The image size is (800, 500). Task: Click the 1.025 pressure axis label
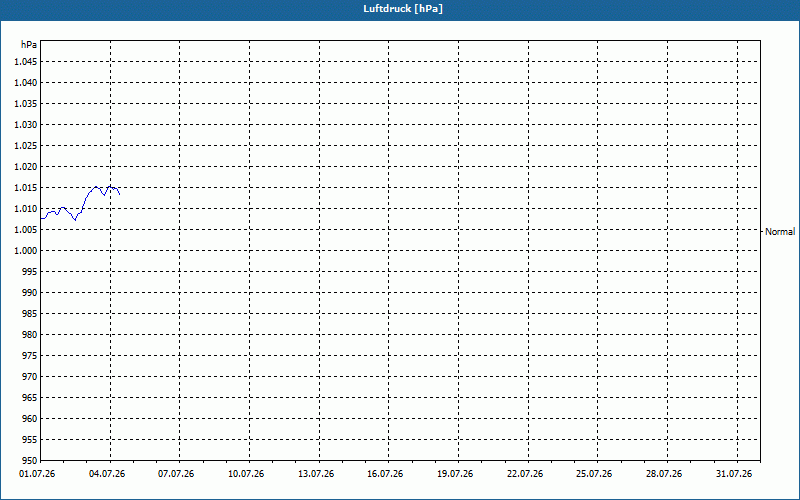[x=26, y=145]
